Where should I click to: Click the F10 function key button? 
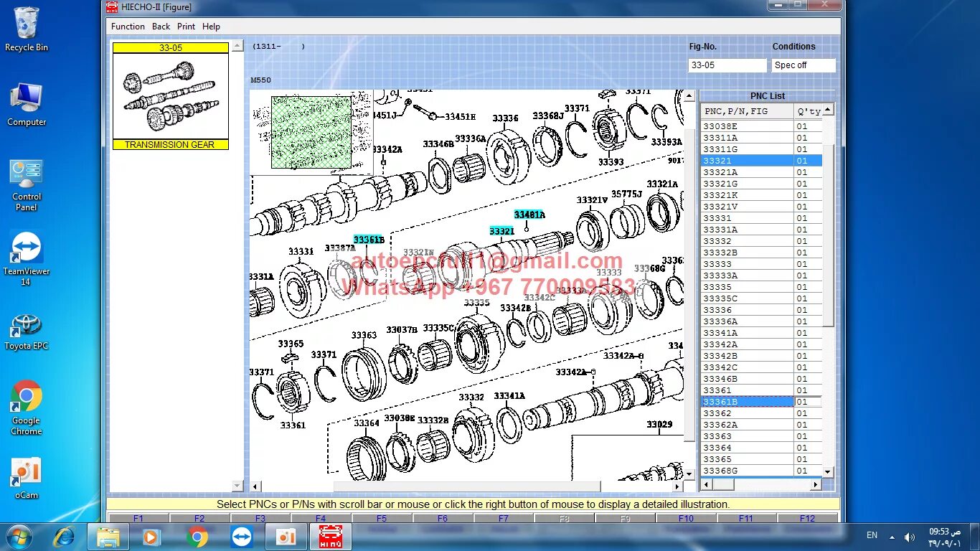click(x=686, y=518)
